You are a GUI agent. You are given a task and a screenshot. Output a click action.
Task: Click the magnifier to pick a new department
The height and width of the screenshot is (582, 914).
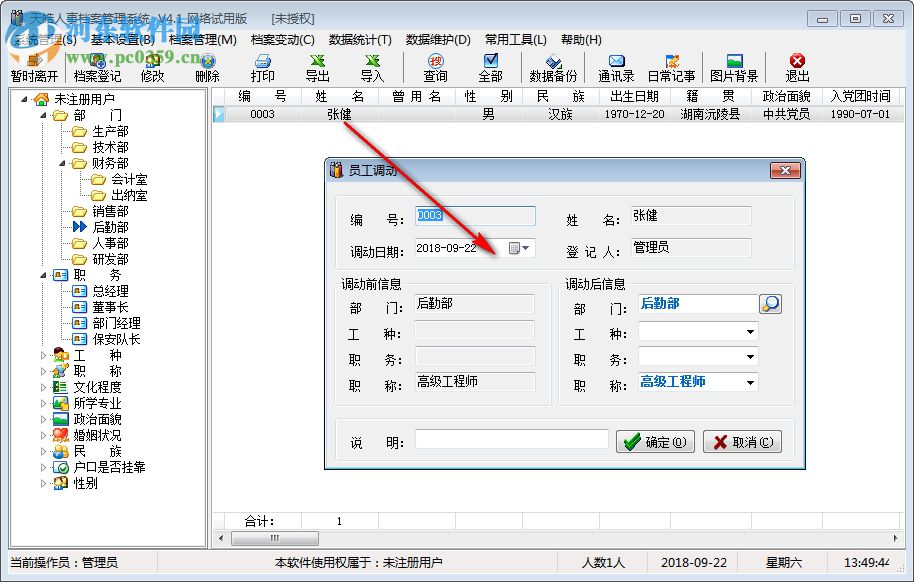770,303
